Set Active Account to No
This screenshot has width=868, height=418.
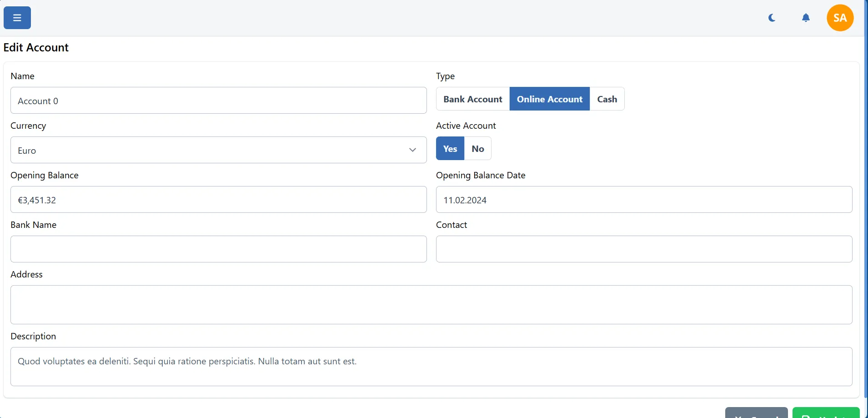point(477,149)
